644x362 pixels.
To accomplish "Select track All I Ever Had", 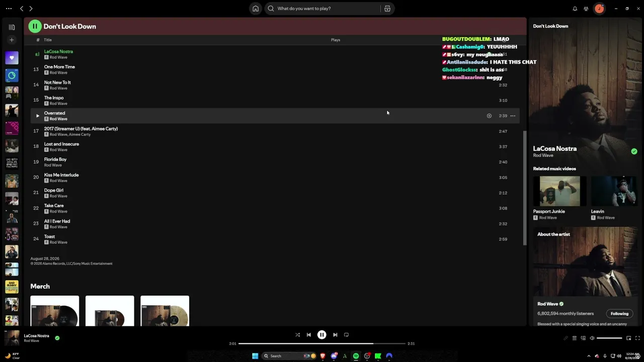I will tap(275, 224).
